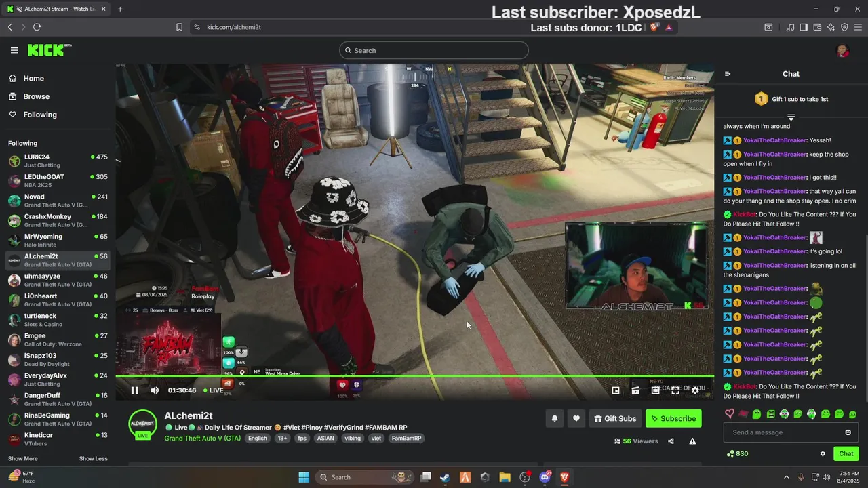Open Brave Rewards triangle icon
This screenshot has height=488, width=868.
point(669,27)
